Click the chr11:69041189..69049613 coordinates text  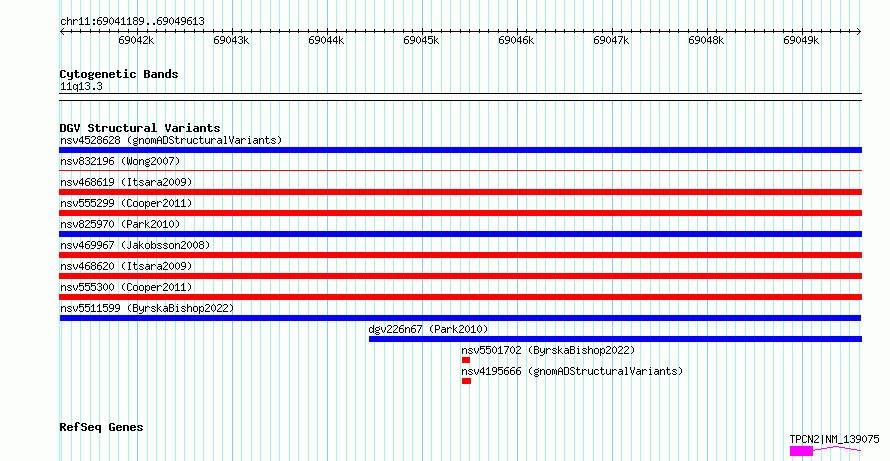coord(132,22)
